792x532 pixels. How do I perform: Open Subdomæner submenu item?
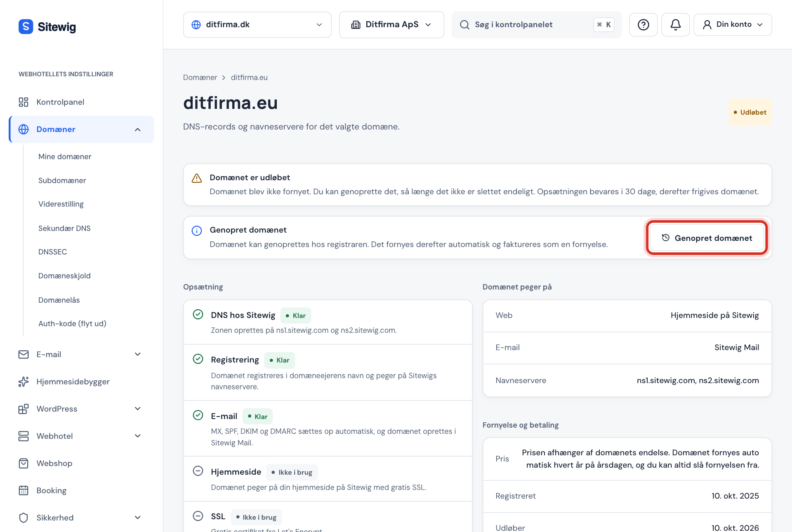(x=62, y=181)
